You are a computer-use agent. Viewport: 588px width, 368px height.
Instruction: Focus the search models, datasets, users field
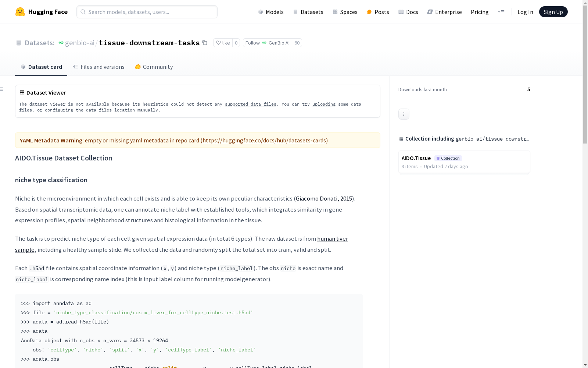click(x=147, y=12)
